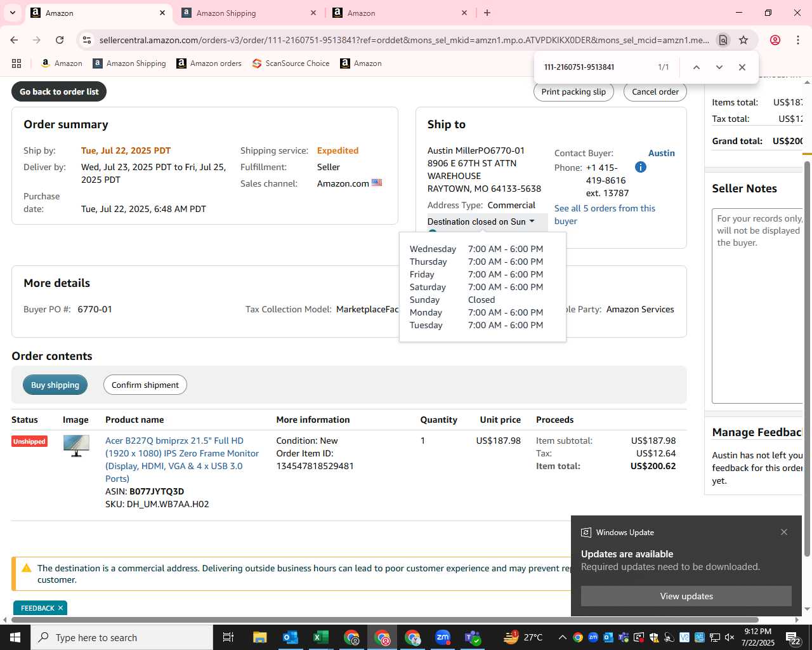
Task: Close the Amazon Shipping tab
Action: [x=313, y=13]
